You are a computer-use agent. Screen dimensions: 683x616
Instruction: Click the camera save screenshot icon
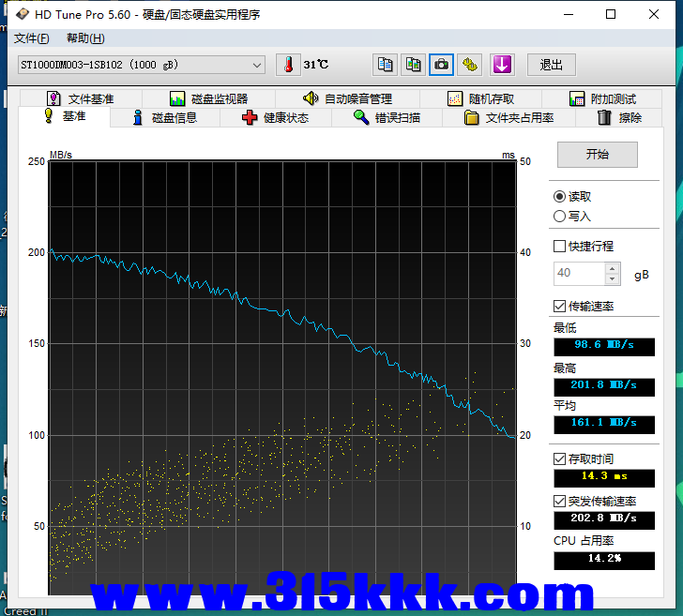click(441, 65)
